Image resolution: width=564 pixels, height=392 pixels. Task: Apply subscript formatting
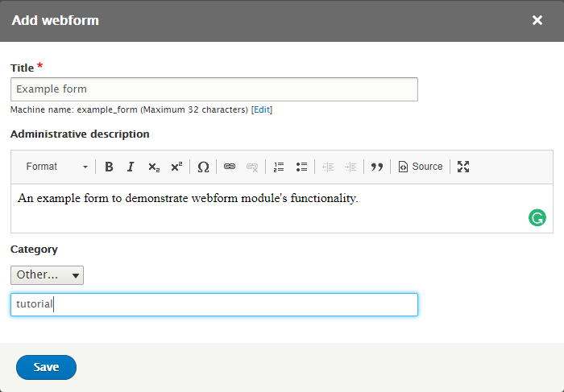click(154, 167)
